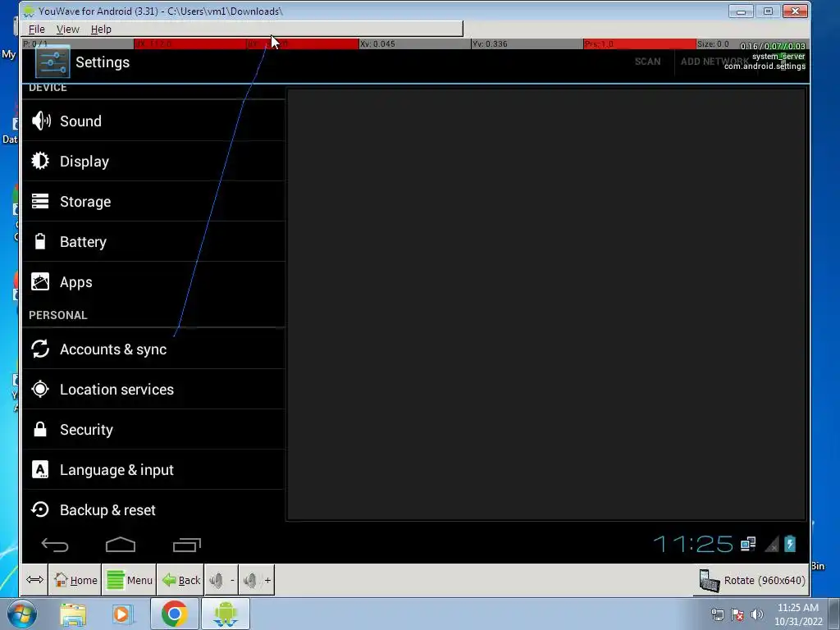Tap the Android home navigation icon

[121, 545]
